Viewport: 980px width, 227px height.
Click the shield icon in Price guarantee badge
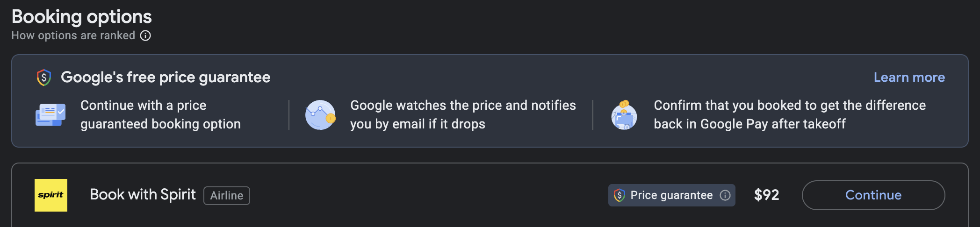(x=620, y=195)
